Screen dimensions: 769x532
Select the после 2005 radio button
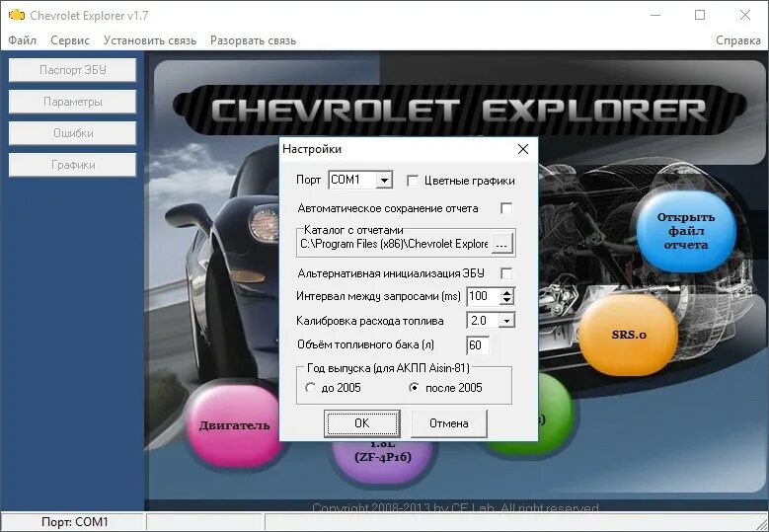[414, 388]
